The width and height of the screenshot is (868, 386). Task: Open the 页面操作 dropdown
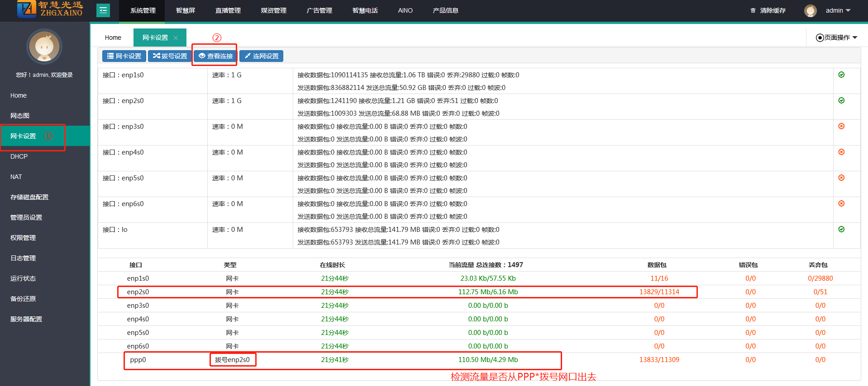tap(836, 38)
